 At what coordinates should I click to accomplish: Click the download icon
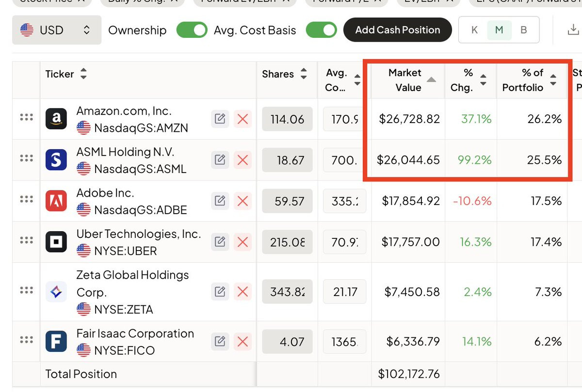pos(573,30)
